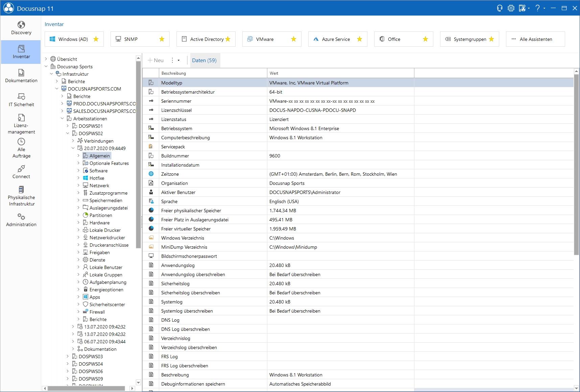Click the tree horizontal scrollbar thumb

[x=86, y=388]
